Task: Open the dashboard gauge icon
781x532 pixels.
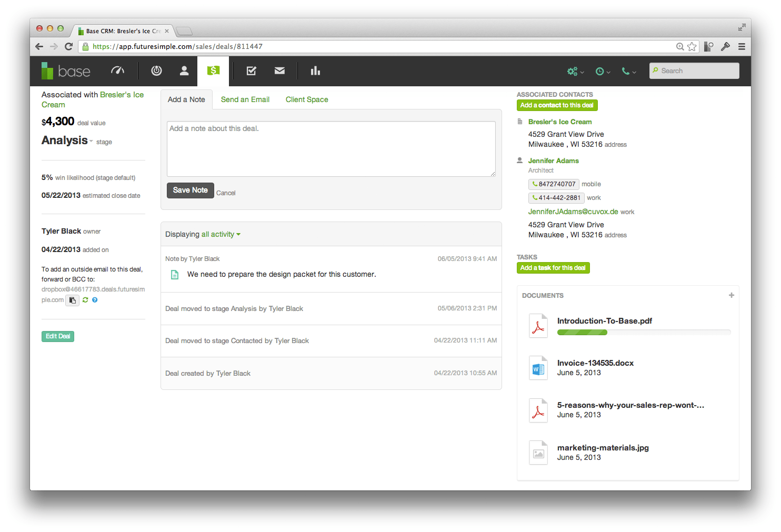Action: point(117,71)
